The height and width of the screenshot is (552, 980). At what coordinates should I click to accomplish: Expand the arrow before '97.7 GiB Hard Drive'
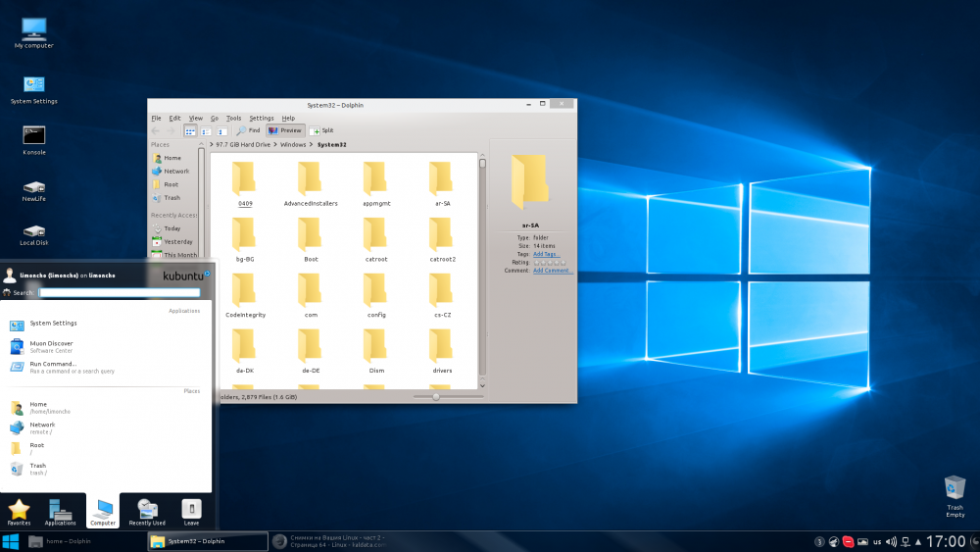click(x=212, y=145)
